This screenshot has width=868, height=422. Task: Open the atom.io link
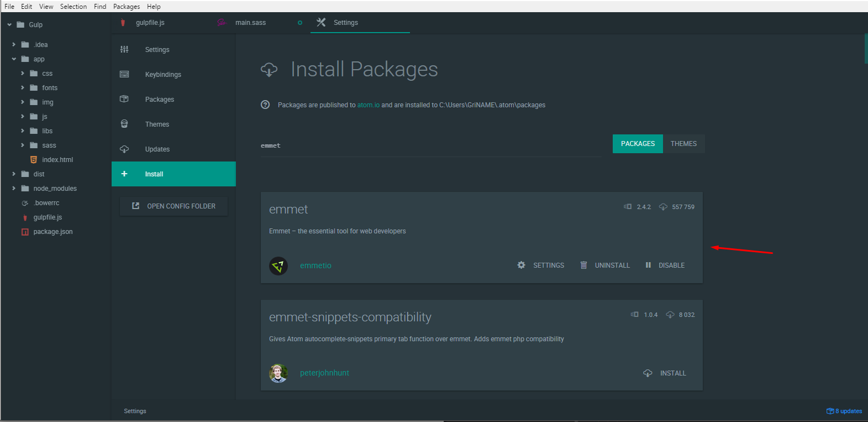[369, 105]
